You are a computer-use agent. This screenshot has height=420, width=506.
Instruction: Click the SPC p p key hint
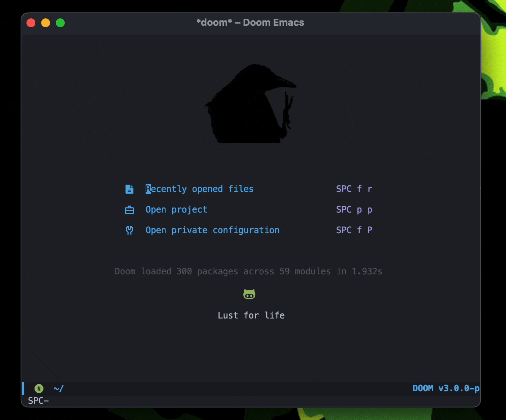(354, 210)
